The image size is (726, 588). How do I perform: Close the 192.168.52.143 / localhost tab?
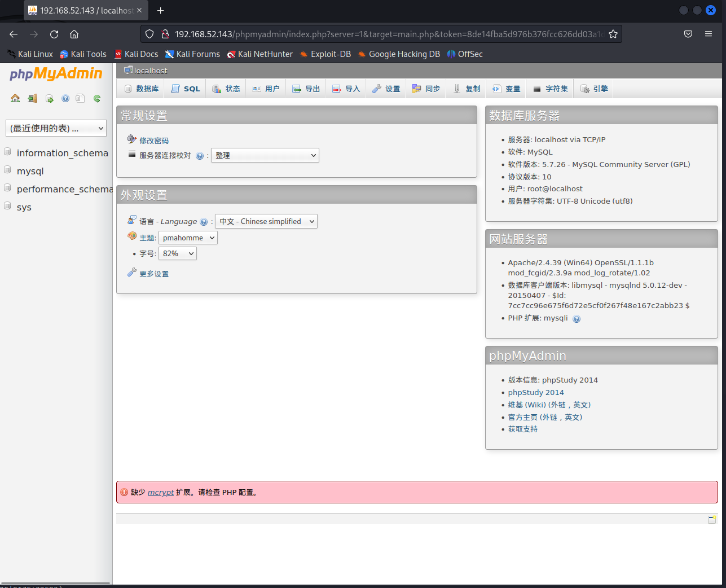(139, 10)
